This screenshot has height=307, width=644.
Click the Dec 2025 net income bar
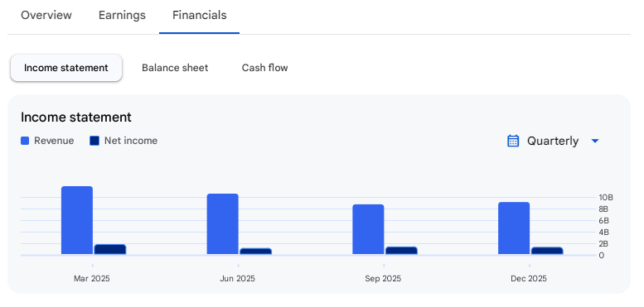click(547, 251)
